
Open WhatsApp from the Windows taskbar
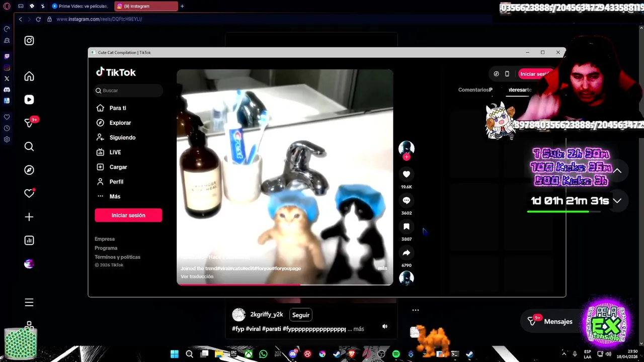263,354
